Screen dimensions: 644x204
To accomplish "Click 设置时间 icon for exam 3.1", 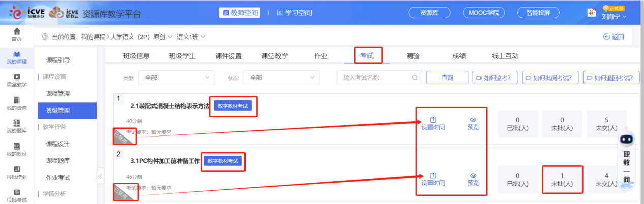I will coord(433,175).
